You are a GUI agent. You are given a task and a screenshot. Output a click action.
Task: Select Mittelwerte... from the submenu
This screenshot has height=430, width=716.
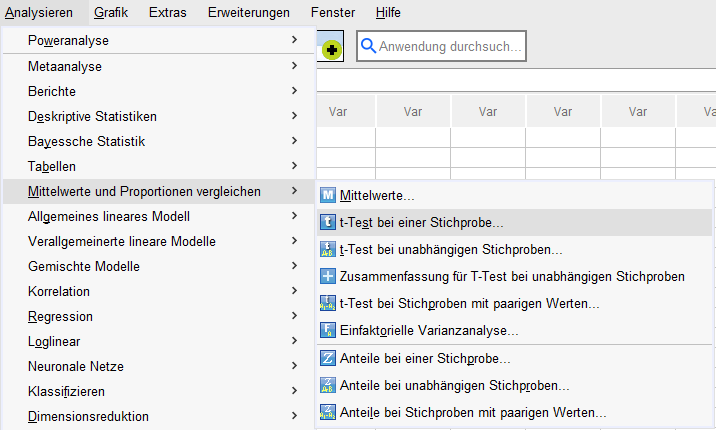(514, 195)
